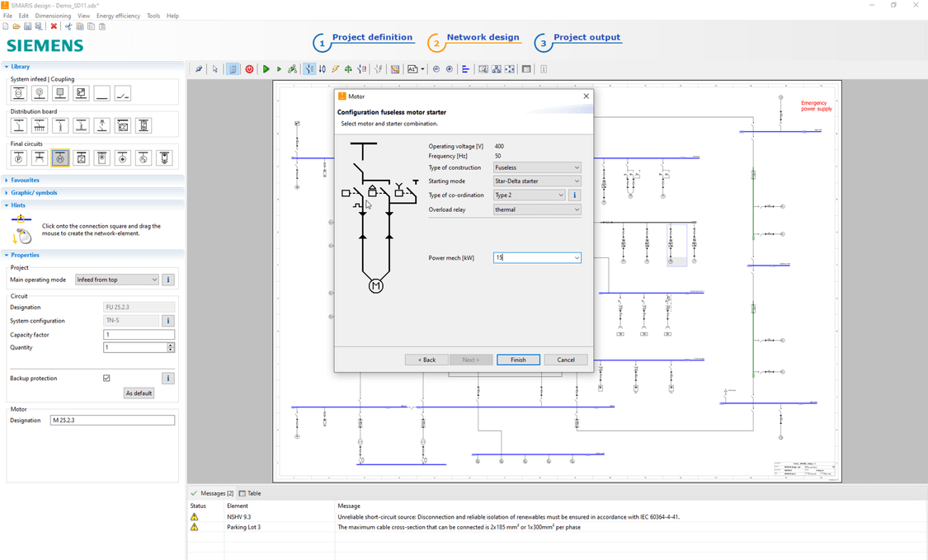Select the first Distribution board icon

click(19, 125)
